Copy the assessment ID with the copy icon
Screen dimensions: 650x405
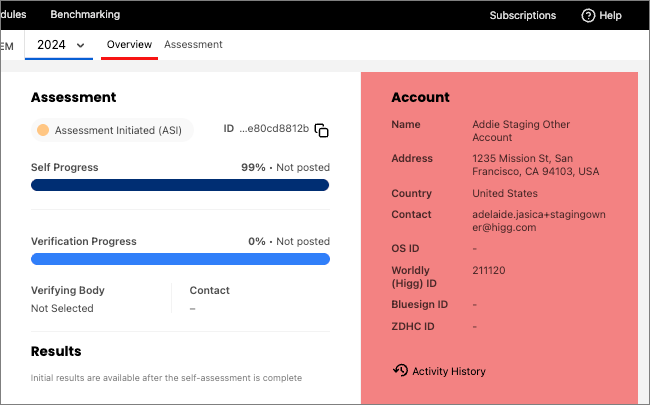pos(321,130)
